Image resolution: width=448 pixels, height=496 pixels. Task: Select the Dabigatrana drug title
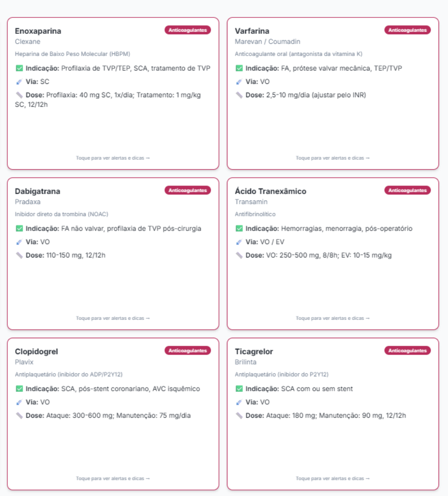[x=38, y=191]
